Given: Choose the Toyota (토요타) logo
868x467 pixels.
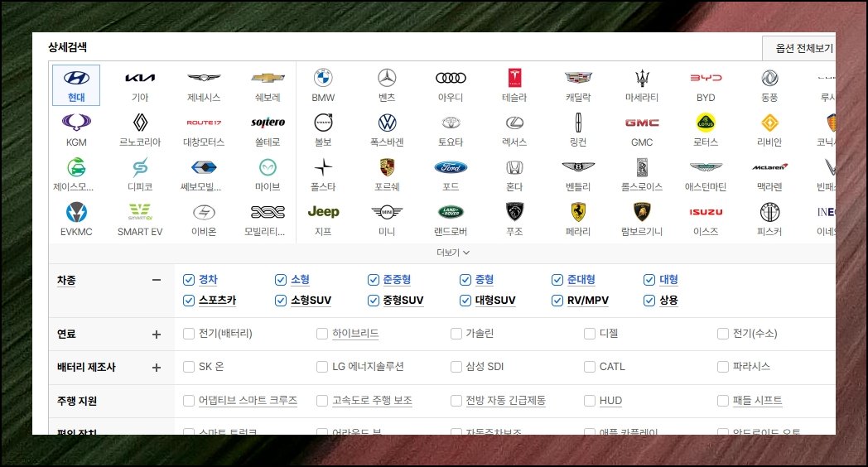Looking at the screenshot, I should click(x=451, y=123).
